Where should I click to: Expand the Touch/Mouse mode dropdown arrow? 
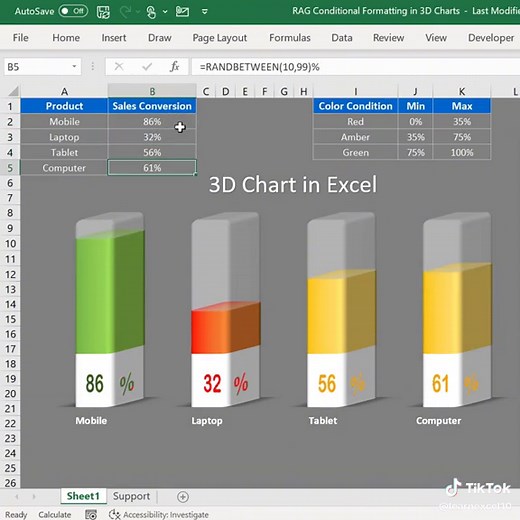coord(165,12)
